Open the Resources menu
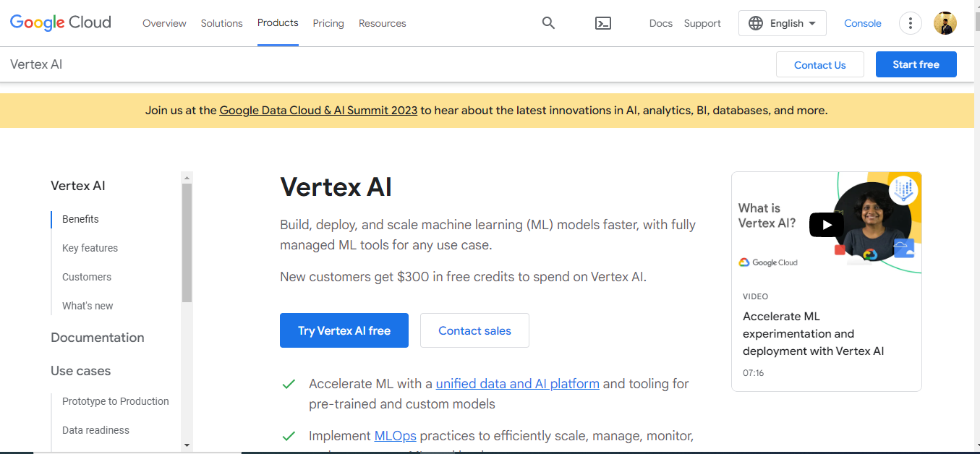Screen dimensions: 980x454 [x=383, y=23]
